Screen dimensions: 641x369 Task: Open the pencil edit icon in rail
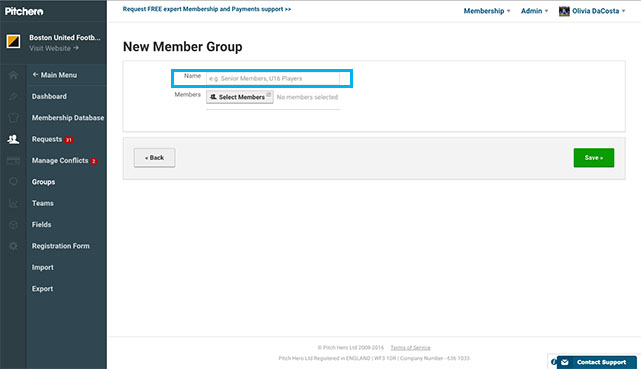13,96
